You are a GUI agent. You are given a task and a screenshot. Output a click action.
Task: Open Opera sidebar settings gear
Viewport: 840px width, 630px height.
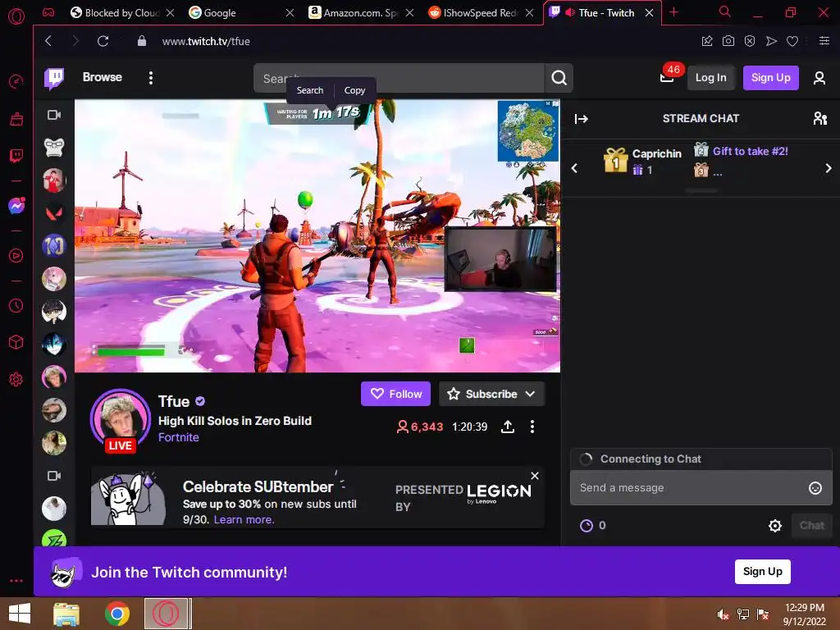[16, 379]
